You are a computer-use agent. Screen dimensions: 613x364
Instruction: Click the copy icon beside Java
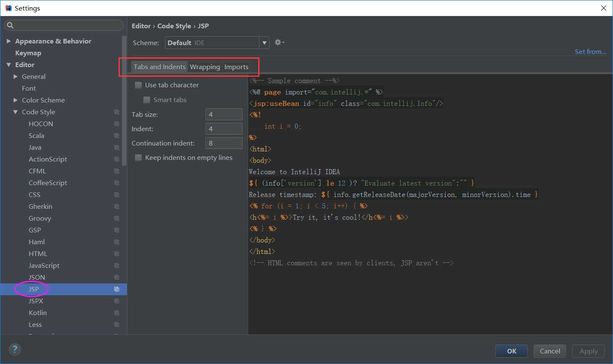pyautogui.click(x=117, y=148)
